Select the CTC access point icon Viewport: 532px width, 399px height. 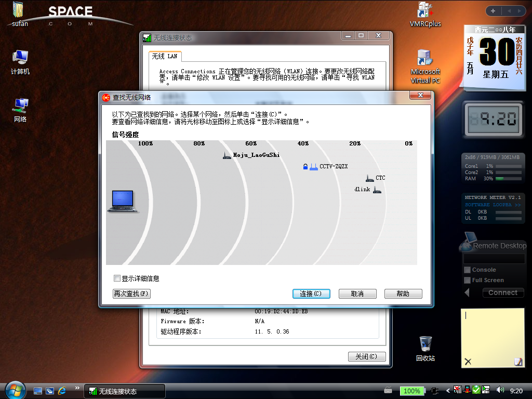370,178
